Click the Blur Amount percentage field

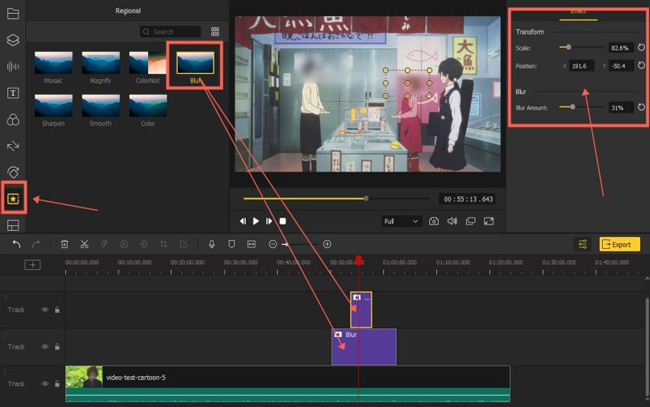pyautogui.click(x=621, y=107)
